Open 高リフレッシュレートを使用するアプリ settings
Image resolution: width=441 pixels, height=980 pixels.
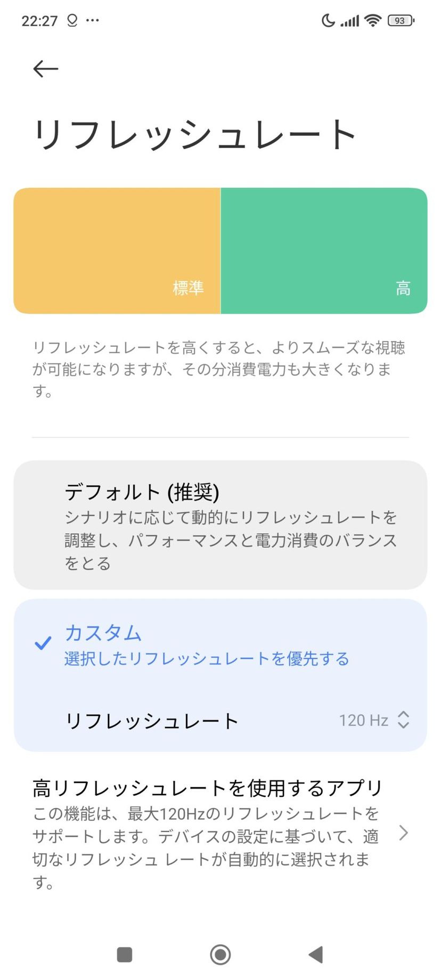(x=208, y=833)
